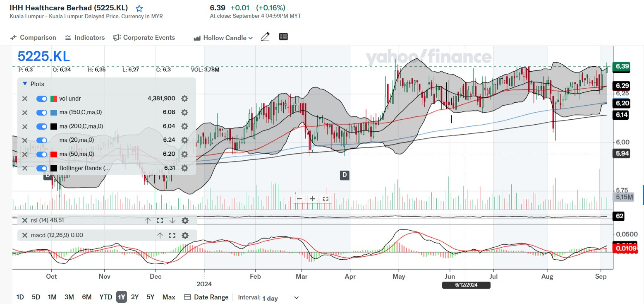644x304 pixels.
Task: Toggle visibility of ma (200,C,ma,0)
Action: coord(42,126)
